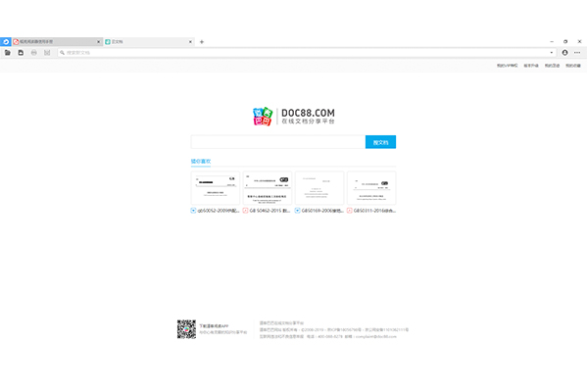Screen dimensions: 588x392
Task: Click the last link in the top-right navigation row
Action: point(573,66)
